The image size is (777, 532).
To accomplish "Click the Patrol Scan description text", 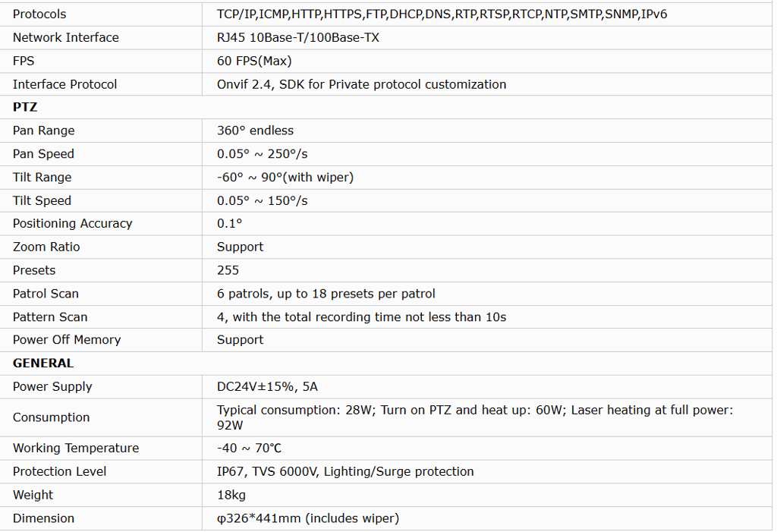I will coord(326,294).
